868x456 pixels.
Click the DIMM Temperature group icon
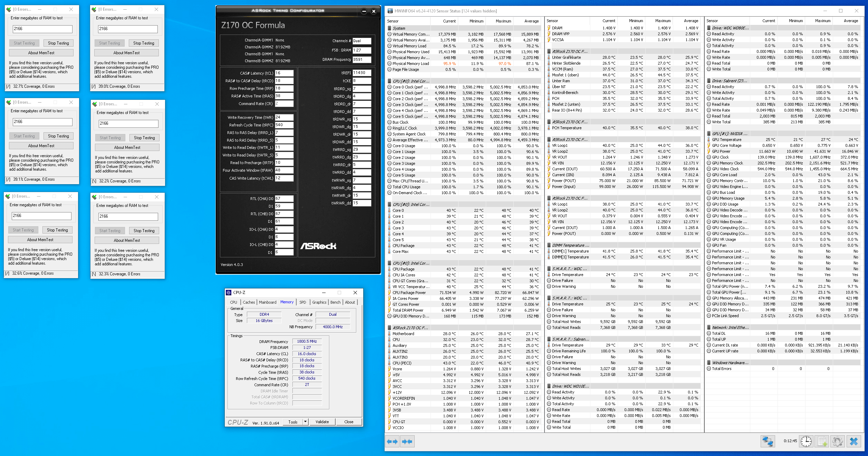pyautogui.click(x=549, y=245)
